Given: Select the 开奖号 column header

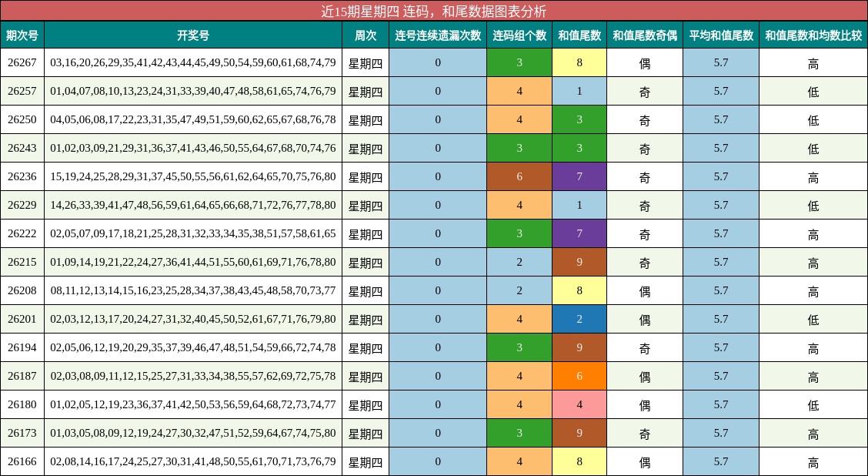Looking at the screenshot, I should coord(193,35).
